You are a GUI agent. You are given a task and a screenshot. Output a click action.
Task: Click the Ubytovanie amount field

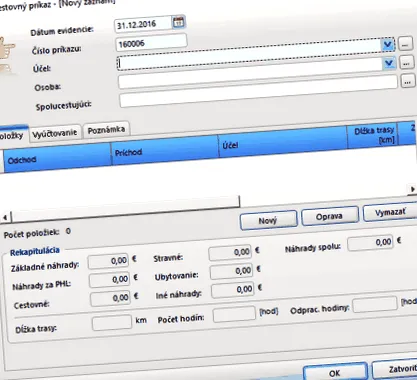point(231,271)
